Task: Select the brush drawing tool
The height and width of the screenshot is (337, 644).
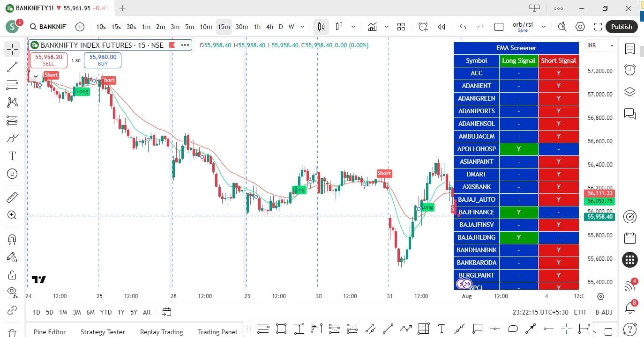Action: click(12, 138)
